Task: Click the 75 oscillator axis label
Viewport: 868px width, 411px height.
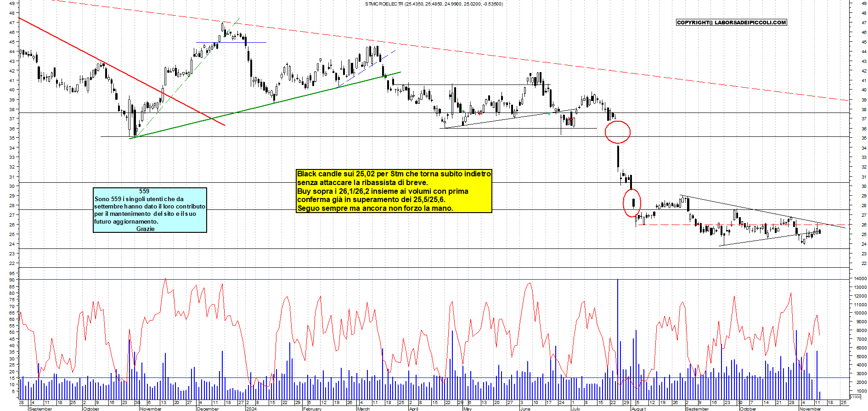Action: coord(12,299)
